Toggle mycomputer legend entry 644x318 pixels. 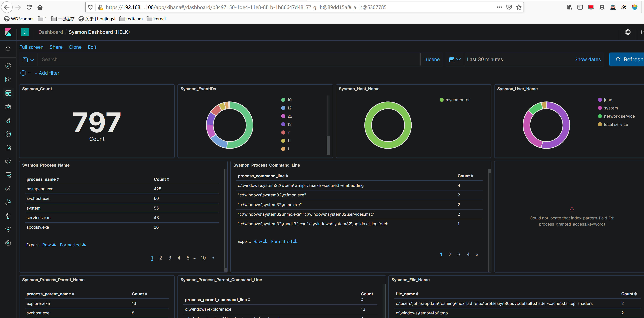tap(457, 100)
